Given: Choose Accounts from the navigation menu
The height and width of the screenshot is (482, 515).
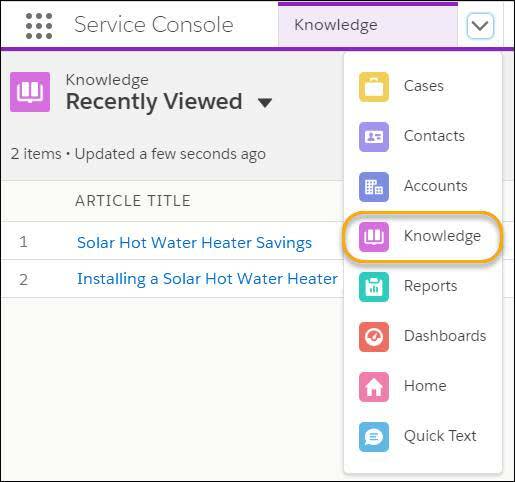Looking at the screenshot, I should click(x=423, y=187).
